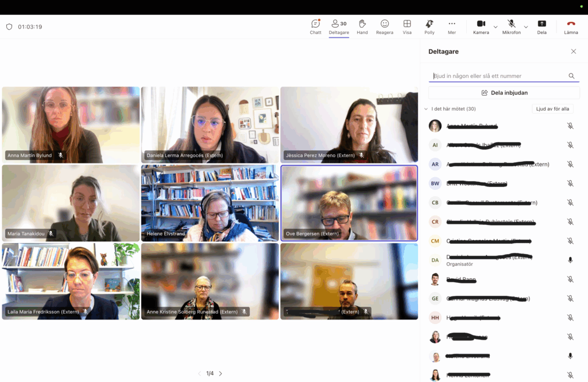The width and height of the screenshot is (588, 382).
Task: Toggle the Kamera on or off
Action: pos(481,26)
